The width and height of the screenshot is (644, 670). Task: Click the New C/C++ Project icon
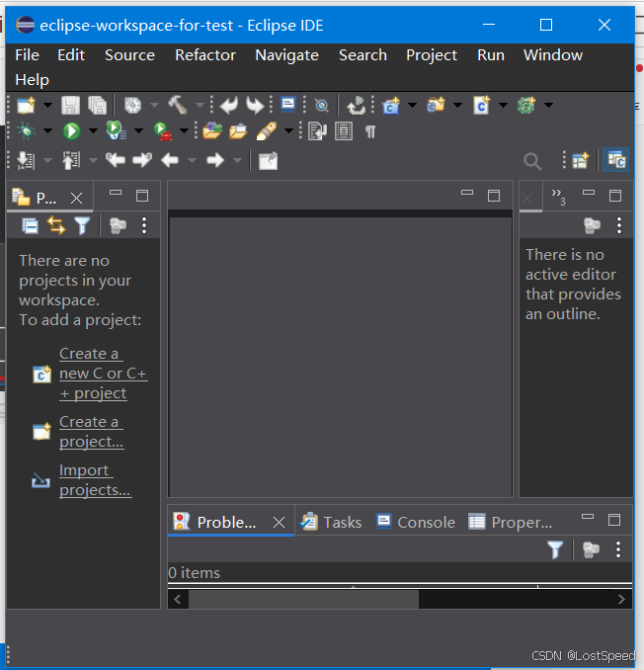[391, 106]
